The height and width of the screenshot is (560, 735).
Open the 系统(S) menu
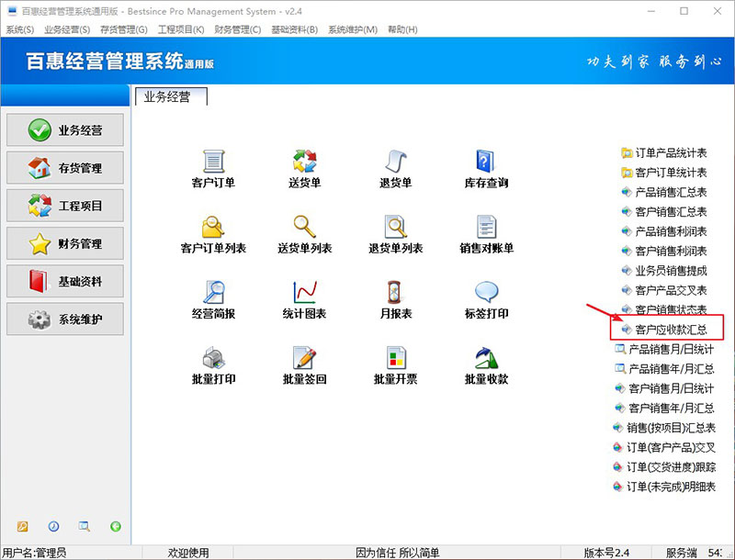[19, 29]
